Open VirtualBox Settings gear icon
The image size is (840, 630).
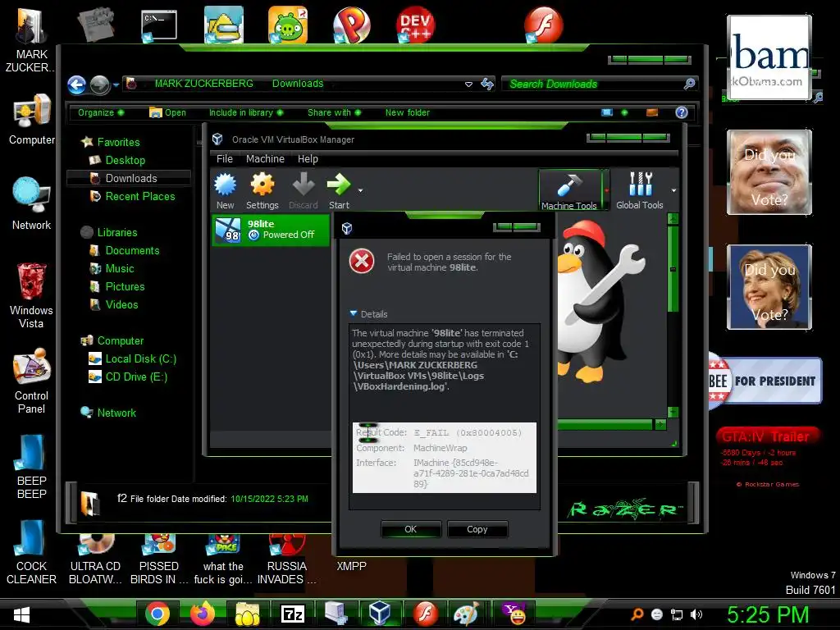pyautogui.click(x=262, y=190)
